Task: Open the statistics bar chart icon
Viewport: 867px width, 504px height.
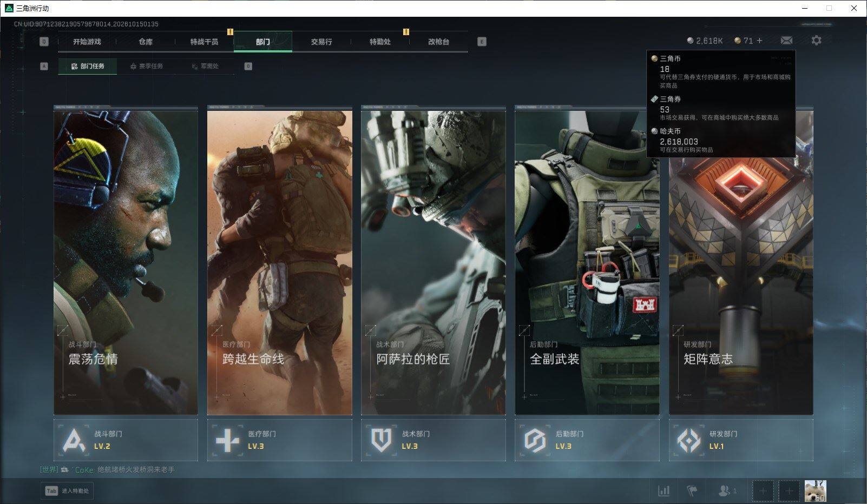Action: point(664,491)
